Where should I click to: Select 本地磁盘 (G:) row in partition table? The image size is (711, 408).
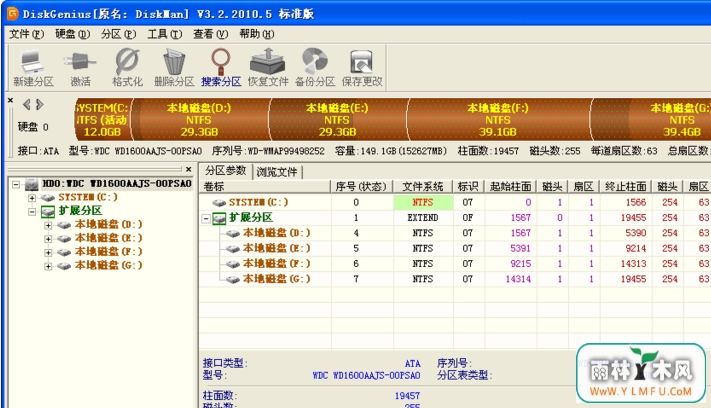coord(455,279)
